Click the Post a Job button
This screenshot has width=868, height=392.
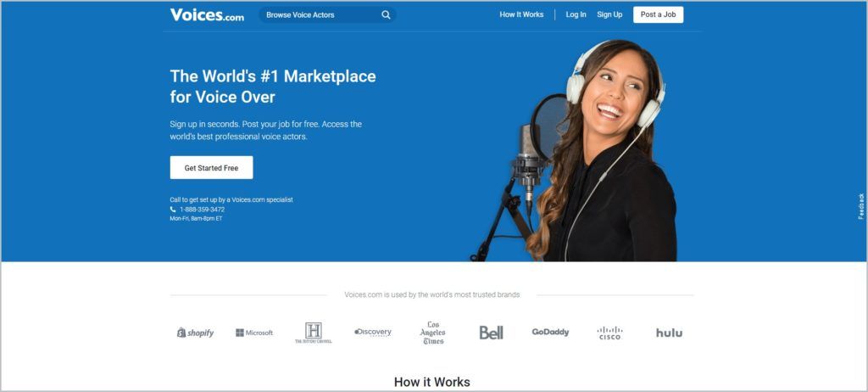point(658,15)
